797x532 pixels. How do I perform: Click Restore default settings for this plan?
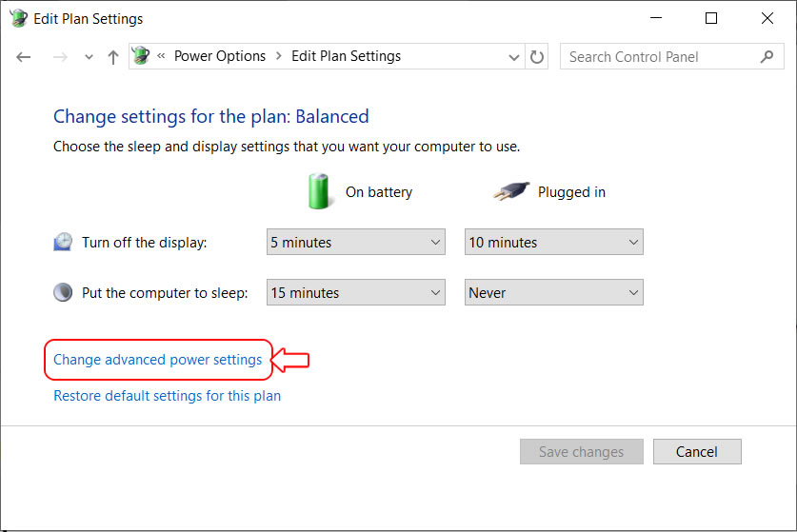coord(168,395)
